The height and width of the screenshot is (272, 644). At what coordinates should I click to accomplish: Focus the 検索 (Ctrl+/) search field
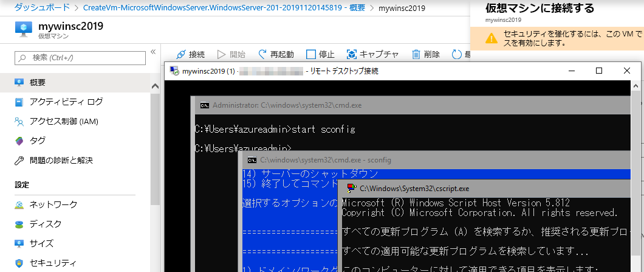pos(80,58)
